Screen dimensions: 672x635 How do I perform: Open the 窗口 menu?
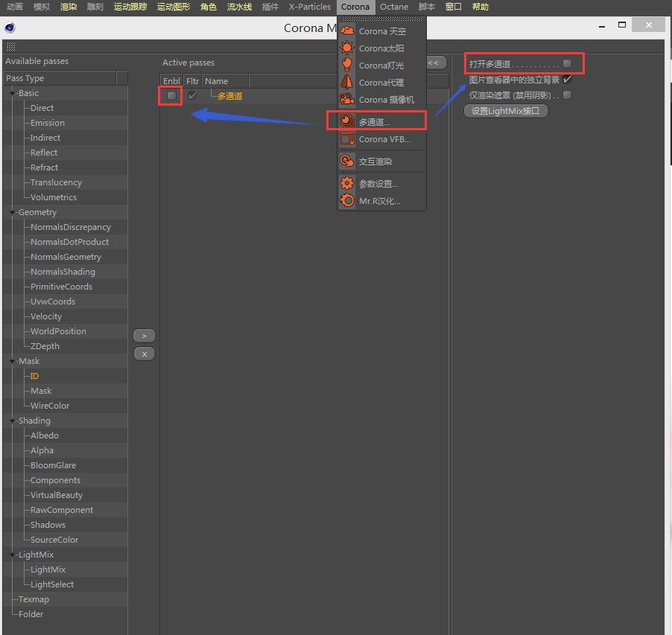pos(454,7)
